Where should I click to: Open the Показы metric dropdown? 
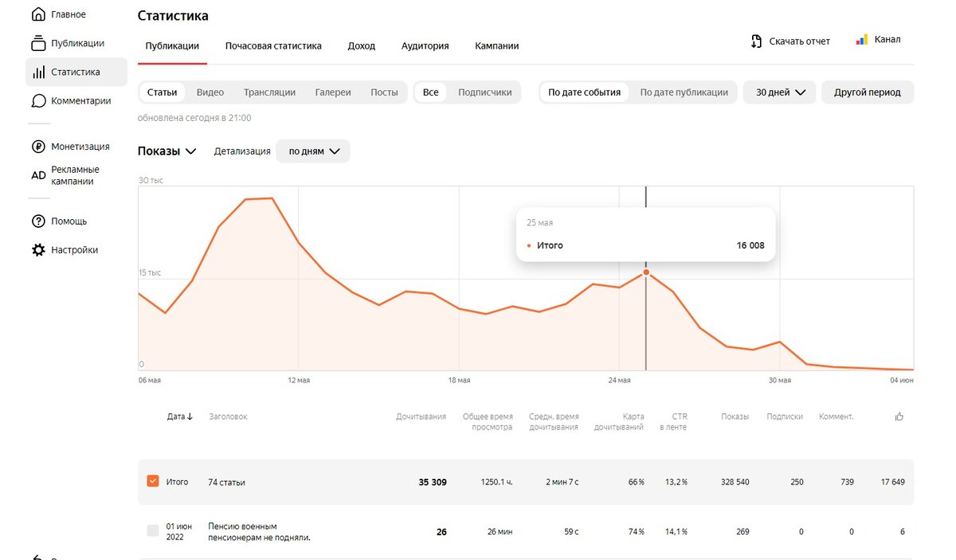pyautogui.click(x=167, y=151)
